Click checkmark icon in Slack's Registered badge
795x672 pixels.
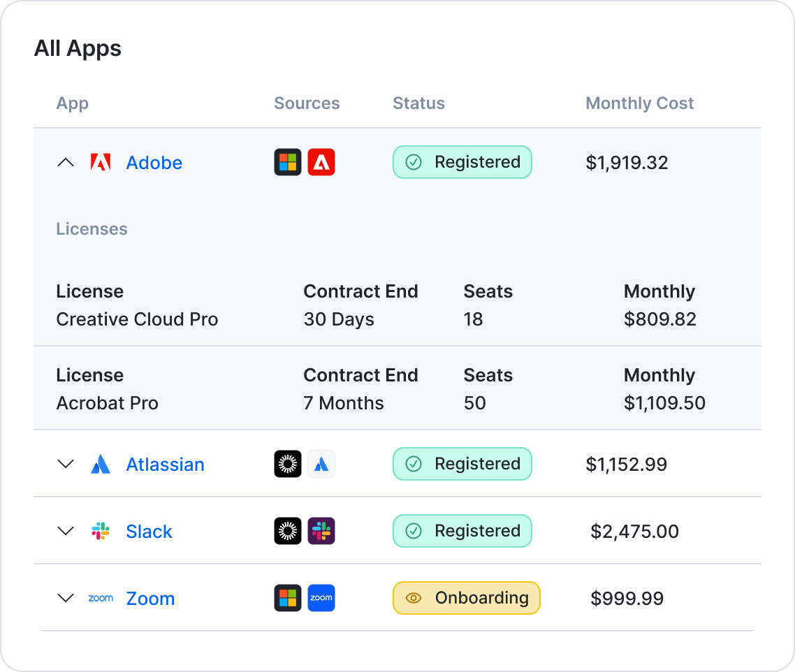coord(414,531)
